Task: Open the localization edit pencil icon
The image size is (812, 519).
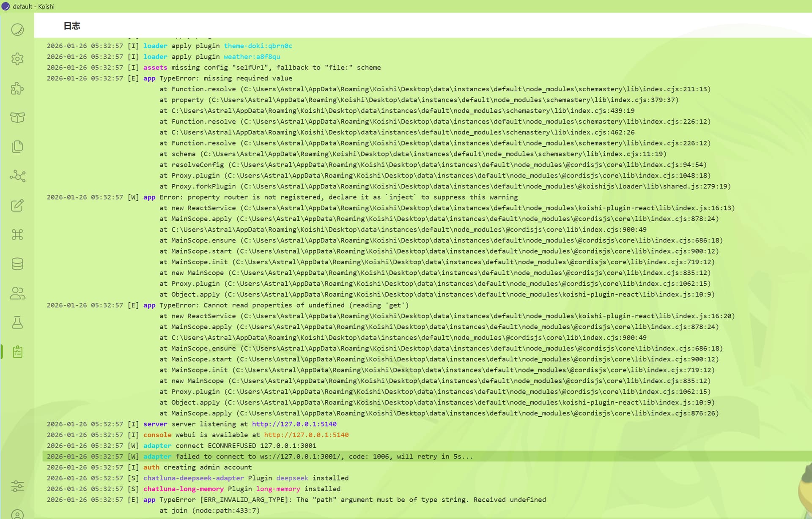Action: click(x=17, y=205)
